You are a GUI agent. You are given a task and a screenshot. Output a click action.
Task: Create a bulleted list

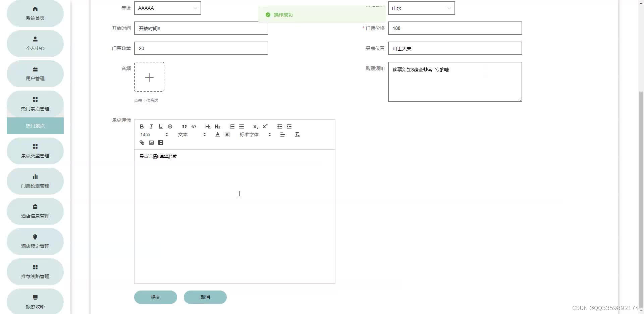click(241, 126)
